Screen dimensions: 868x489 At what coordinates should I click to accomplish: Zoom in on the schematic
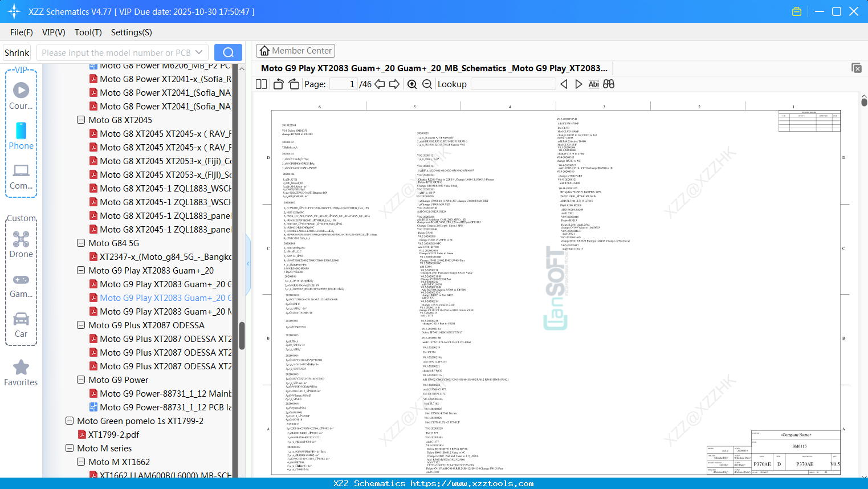coord(412,84)
